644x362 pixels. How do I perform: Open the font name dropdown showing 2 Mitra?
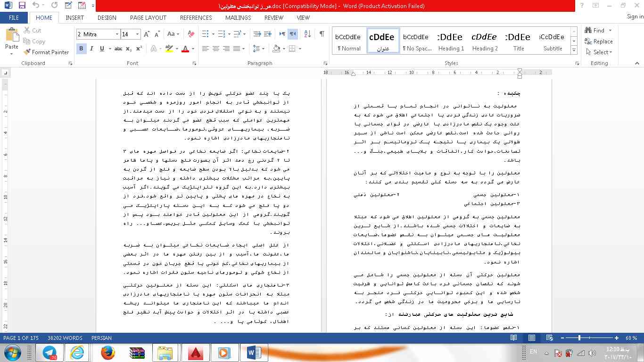117,34
